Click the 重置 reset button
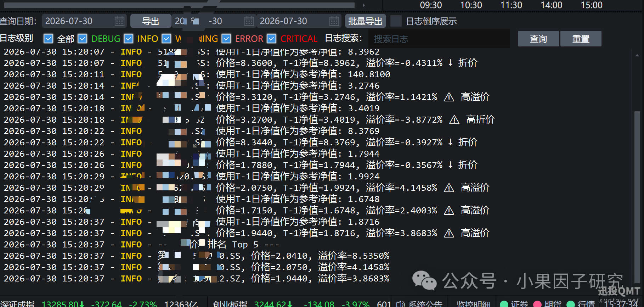This screenshot has height=307, width=644. pos(581,39)
